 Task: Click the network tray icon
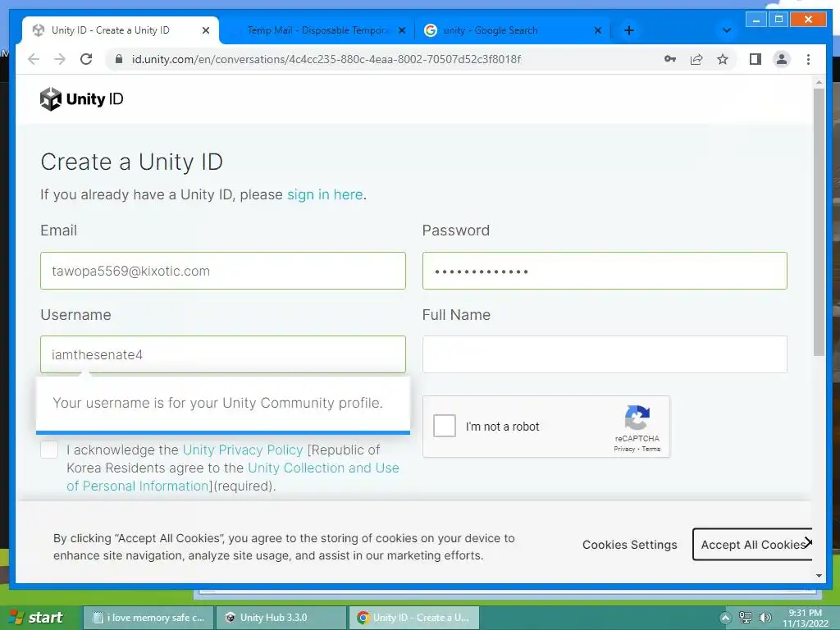(745, 618)
